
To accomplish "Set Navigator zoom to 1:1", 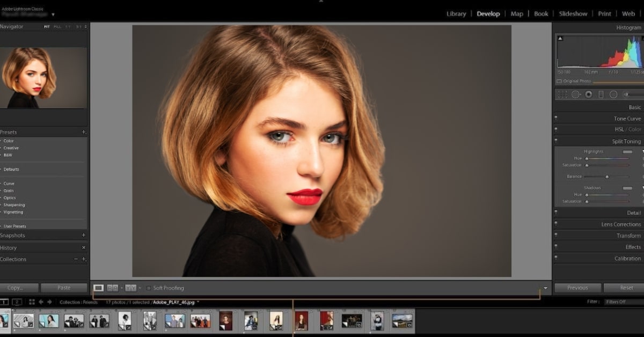I will (x=68, y=26).
